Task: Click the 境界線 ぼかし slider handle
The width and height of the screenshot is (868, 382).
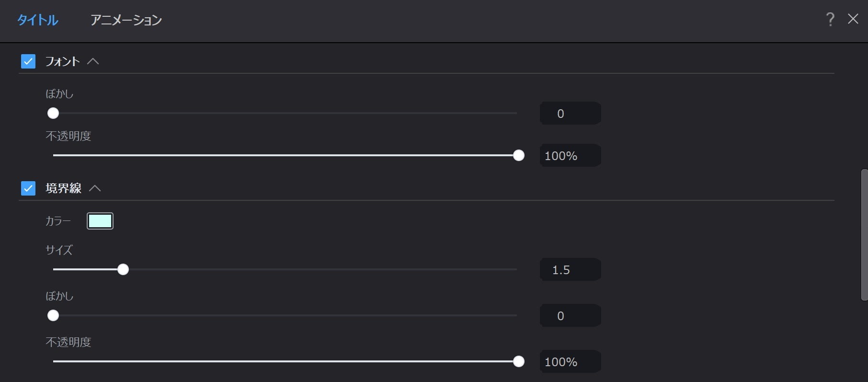Action: point(53,315)
